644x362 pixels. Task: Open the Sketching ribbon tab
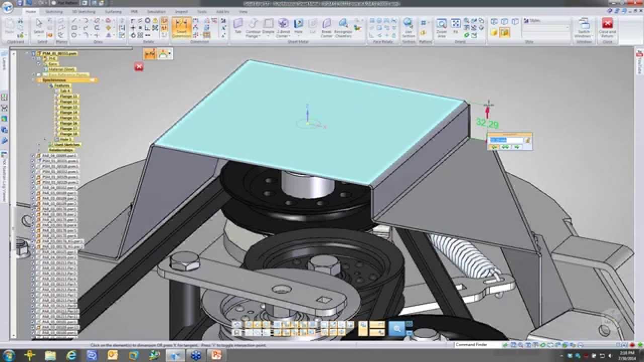(54, 11)
